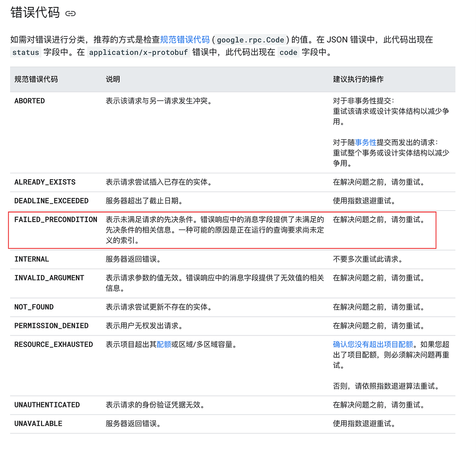Click INTERNAL row description 服务器返回错误

tap(133, 259)
